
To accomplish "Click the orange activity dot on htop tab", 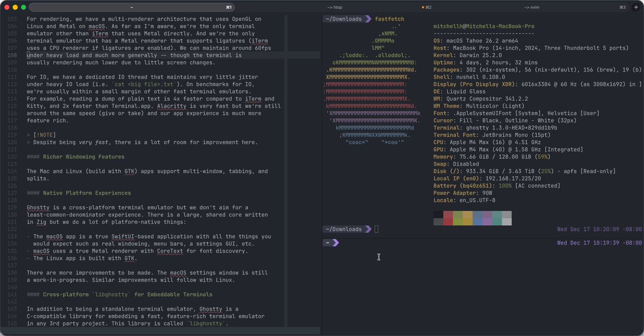I will click(x=423, y=8).
